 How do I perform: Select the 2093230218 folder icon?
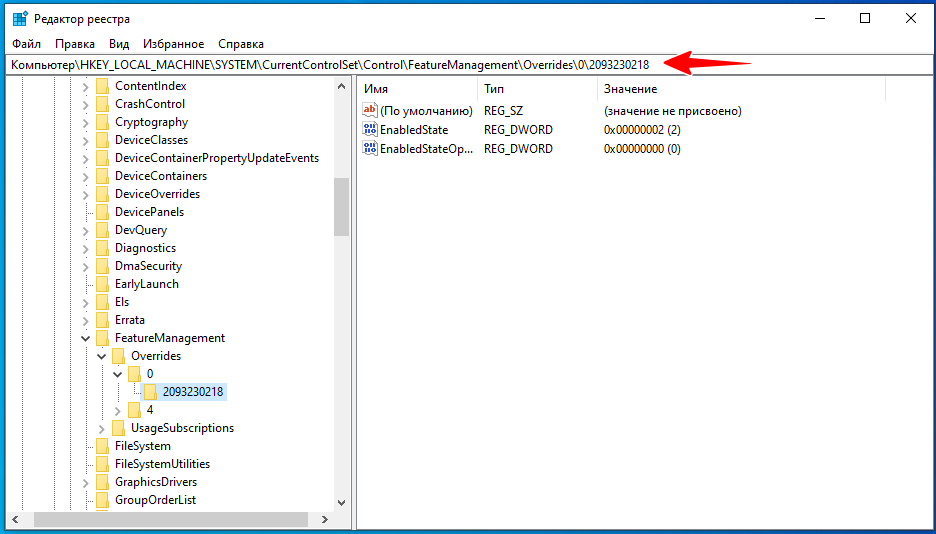click(150, 392)
